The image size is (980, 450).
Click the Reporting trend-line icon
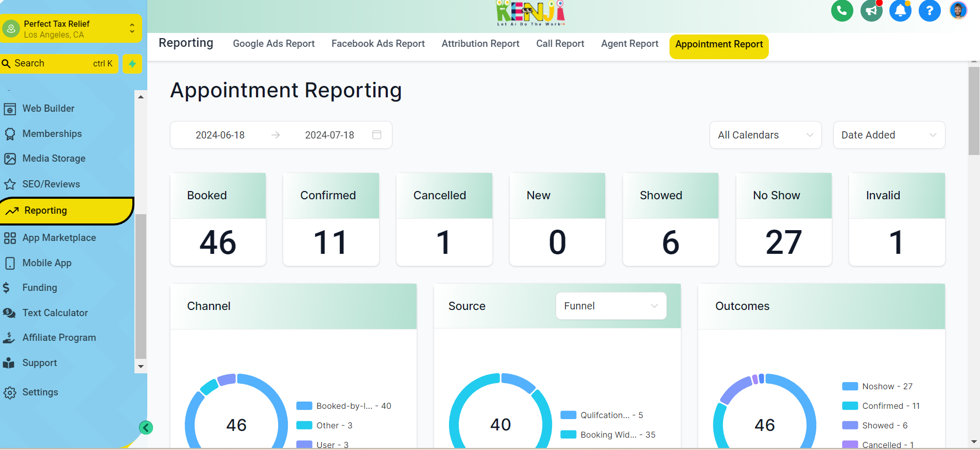click(x=12, y=211)
